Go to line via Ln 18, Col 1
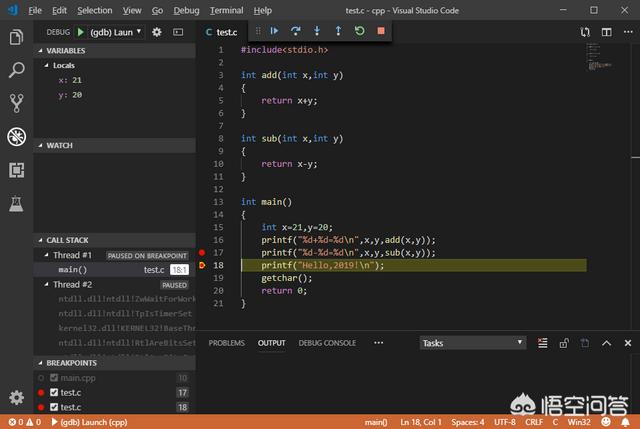The height and width of the screenshot is (429, 640). pos(421,422)
